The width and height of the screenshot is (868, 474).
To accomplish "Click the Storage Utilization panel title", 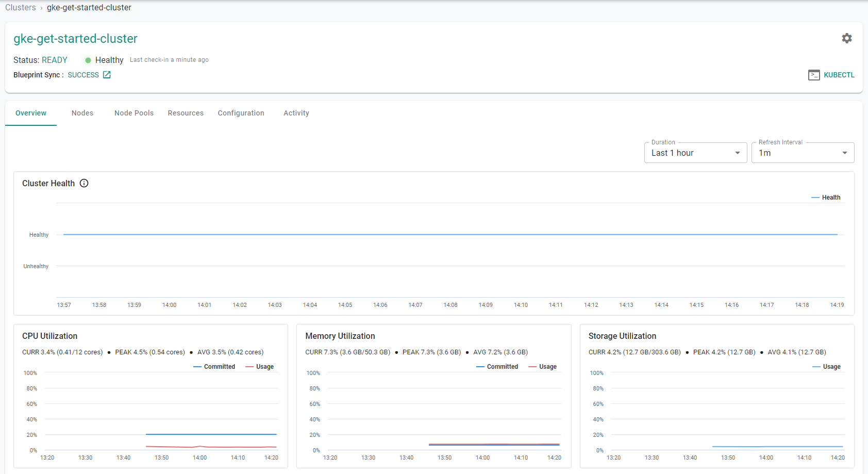I will tap(622, 336).
